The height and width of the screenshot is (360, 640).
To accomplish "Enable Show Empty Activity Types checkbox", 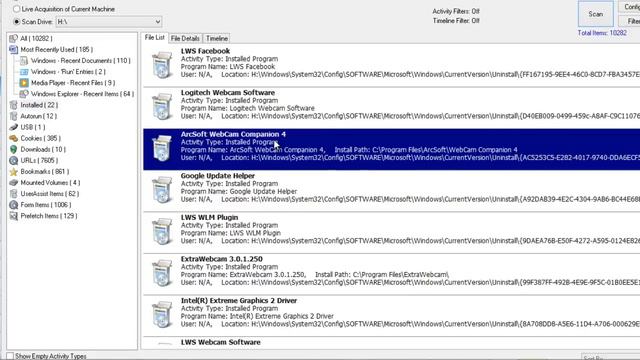I will (10, 356).
